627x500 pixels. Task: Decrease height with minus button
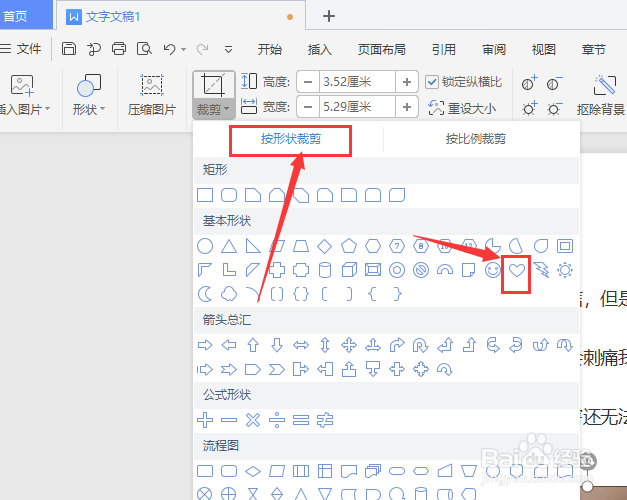click(308, 82)
